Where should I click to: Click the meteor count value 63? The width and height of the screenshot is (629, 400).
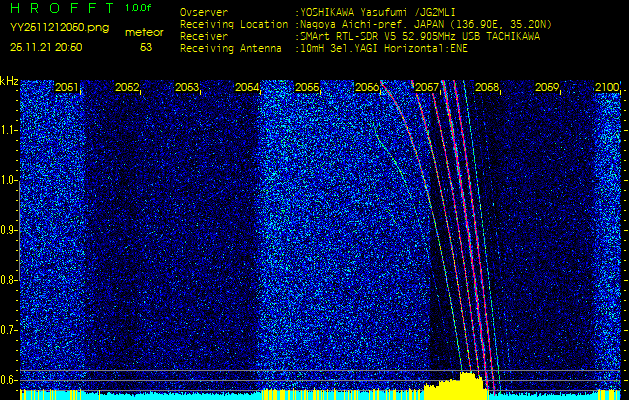[x=146, y=47]
